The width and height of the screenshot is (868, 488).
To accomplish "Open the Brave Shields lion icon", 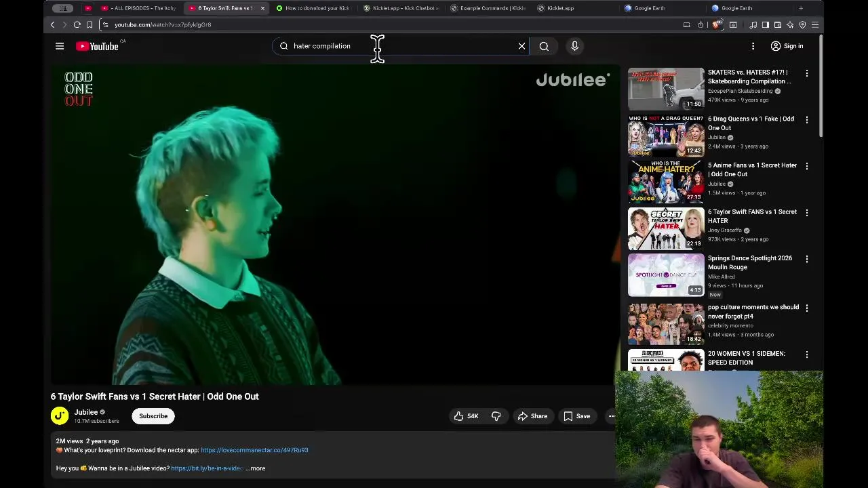I will pyautogui.click(x=716, y=24).
